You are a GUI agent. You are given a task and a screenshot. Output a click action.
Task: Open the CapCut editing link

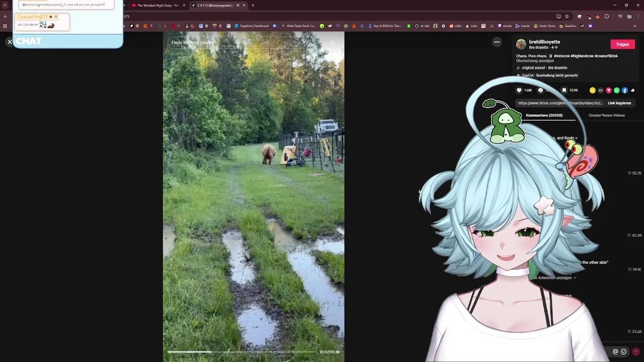[x=549, y=75]
